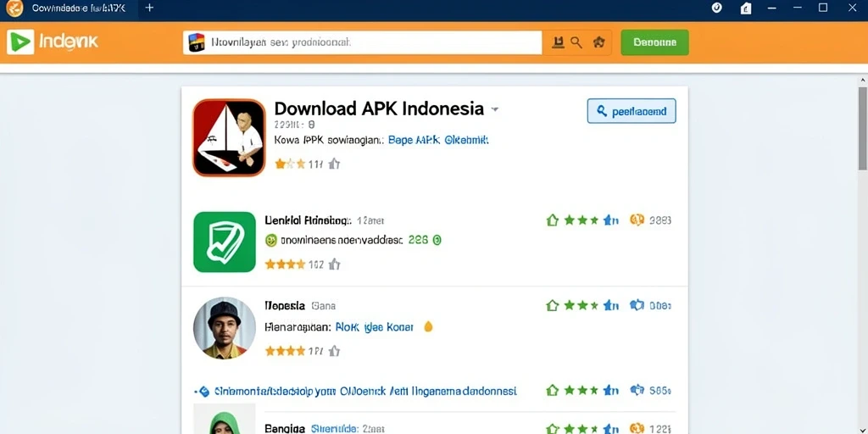The height and width of the screenshot is (434, 868).
Task: Click the green play logo in header
Action: [x=20, y=42]
